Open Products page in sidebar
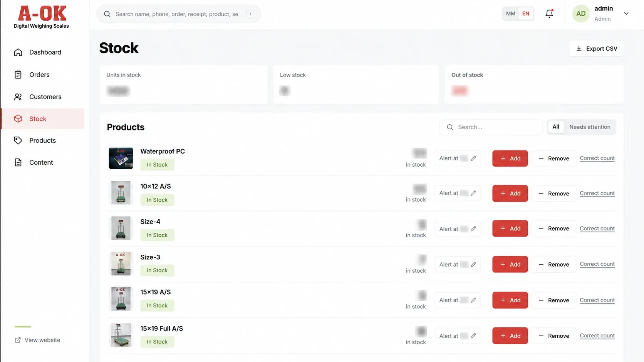The height and width of the screenshot is (362, 644). [43, 140]
